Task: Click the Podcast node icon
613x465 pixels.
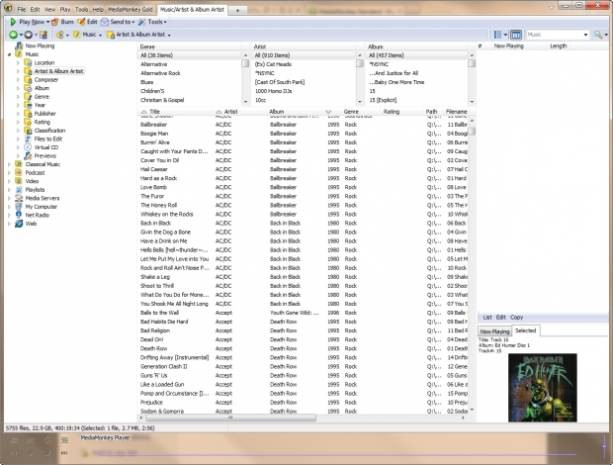Action: click(x=18, y=172)
